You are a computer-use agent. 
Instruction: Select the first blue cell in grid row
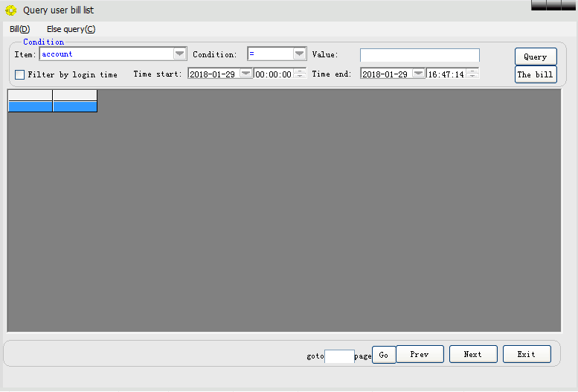[x=30, y=106]
